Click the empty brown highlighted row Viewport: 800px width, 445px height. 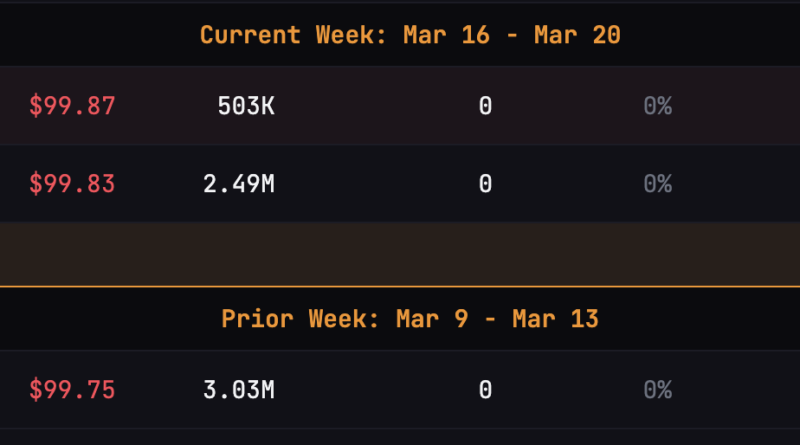point(400,254)
